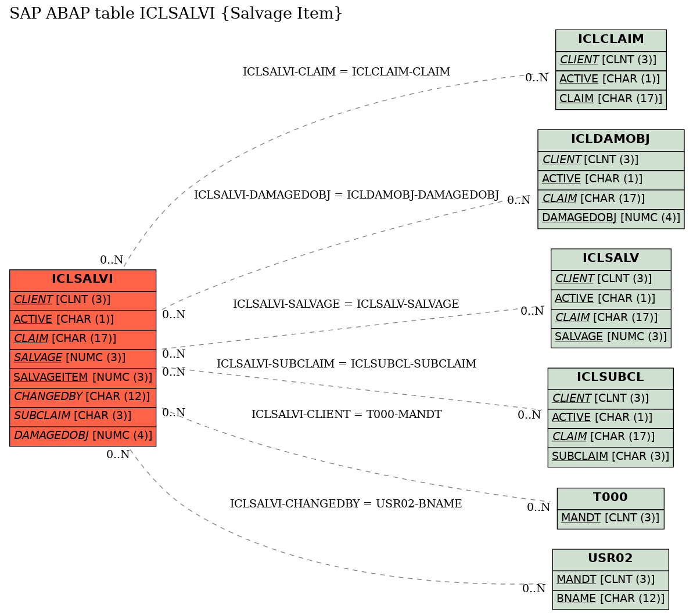Click CLAIM [CHAR (17)] in ICLCLAIM table

pyautogui.click(x=611, y=99)
